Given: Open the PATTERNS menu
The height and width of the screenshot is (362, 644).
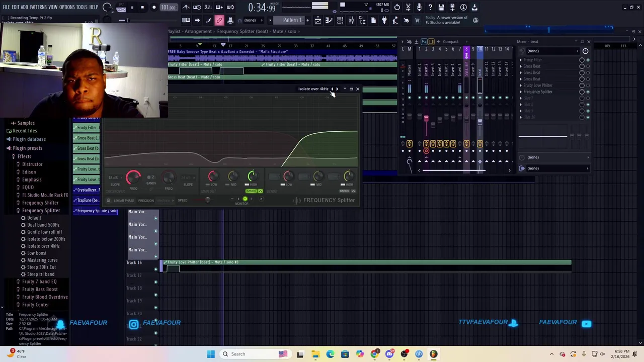Looking at the screenshot, I should (38, 7).
